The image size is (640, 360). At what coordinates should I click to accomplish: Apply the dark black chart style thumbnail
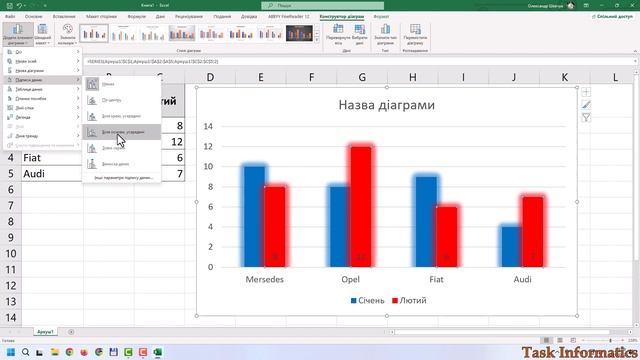point(299,33)
